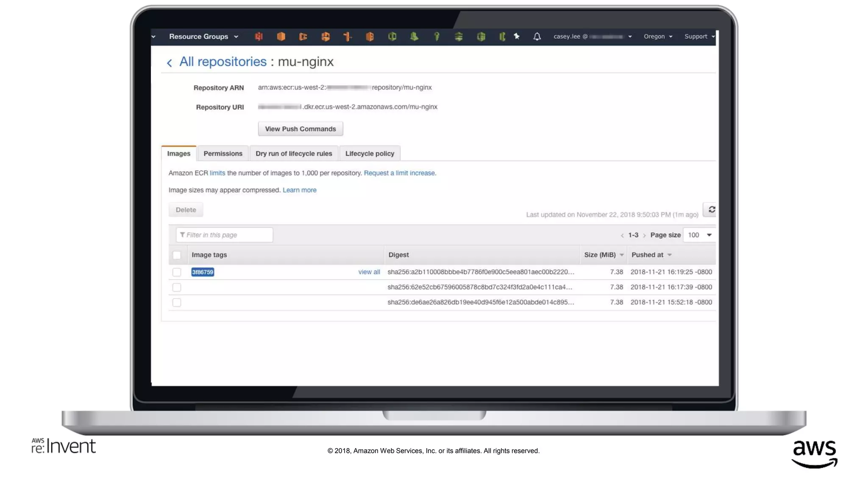
Task: Open the narrow green service shortcut beside the pin
Action: pyautogui.click(x=502, y=37)
